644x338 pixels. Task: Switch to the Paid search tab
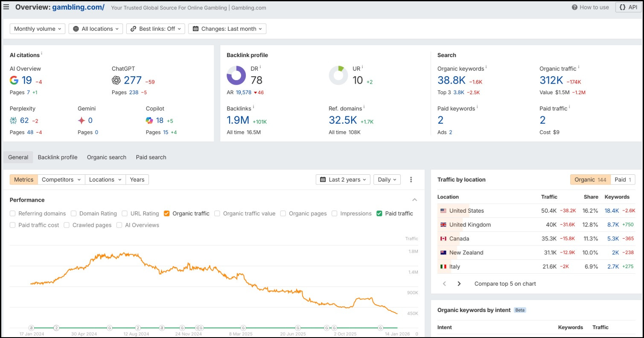tap(151, 157)
